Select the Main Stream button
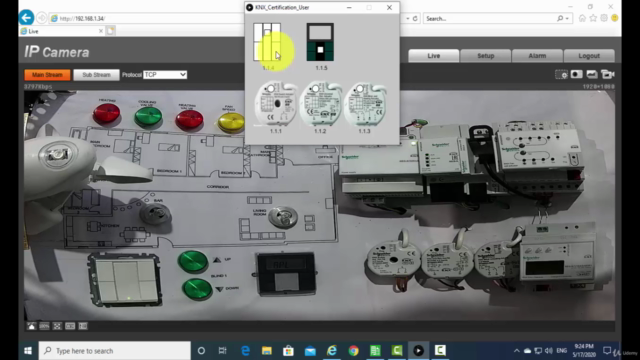The image size is (640, 360). coord(47,75)
